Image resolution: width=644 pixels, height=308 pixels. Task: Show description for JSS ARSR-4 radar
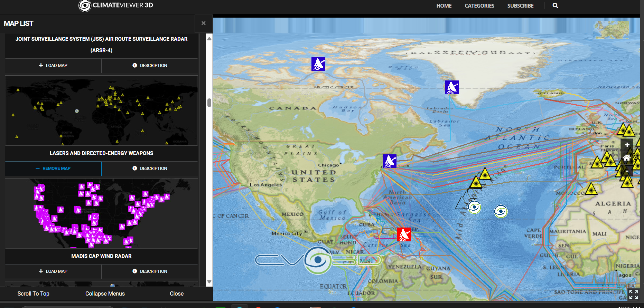point(150,66)
